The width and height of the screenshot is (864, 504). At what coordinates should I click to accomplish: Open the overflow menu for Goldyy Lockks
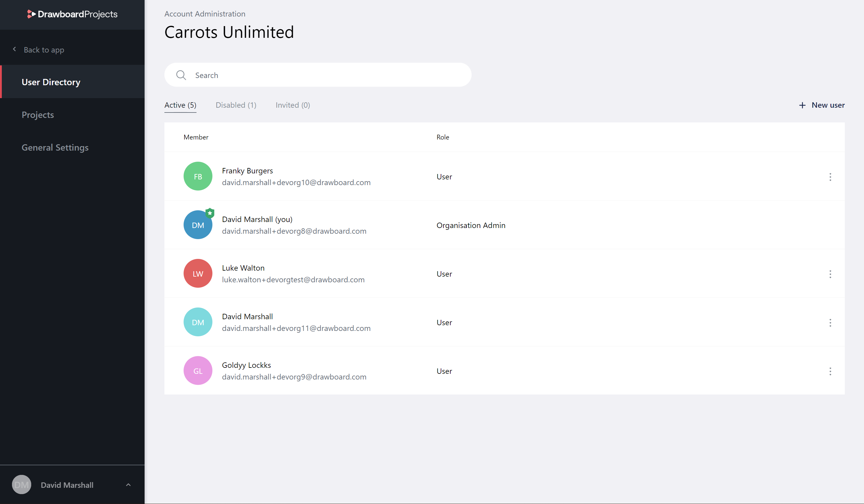coord(830,371)
